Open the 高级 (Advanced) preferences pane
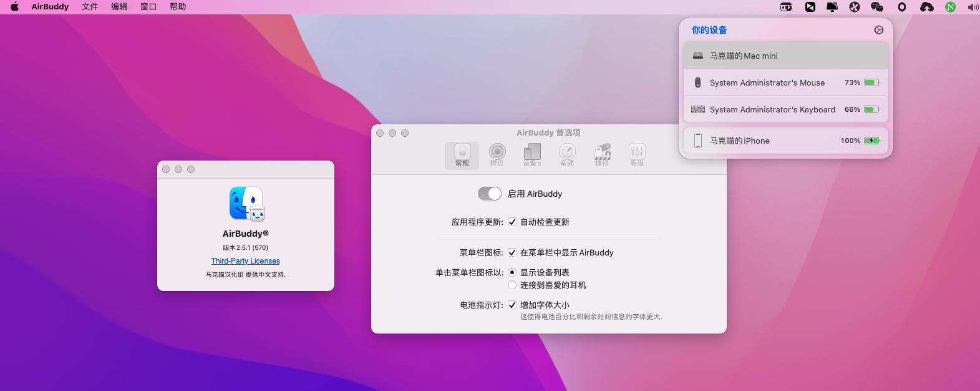The width and height of the screenshot is (980, 391). pos(637,154)
